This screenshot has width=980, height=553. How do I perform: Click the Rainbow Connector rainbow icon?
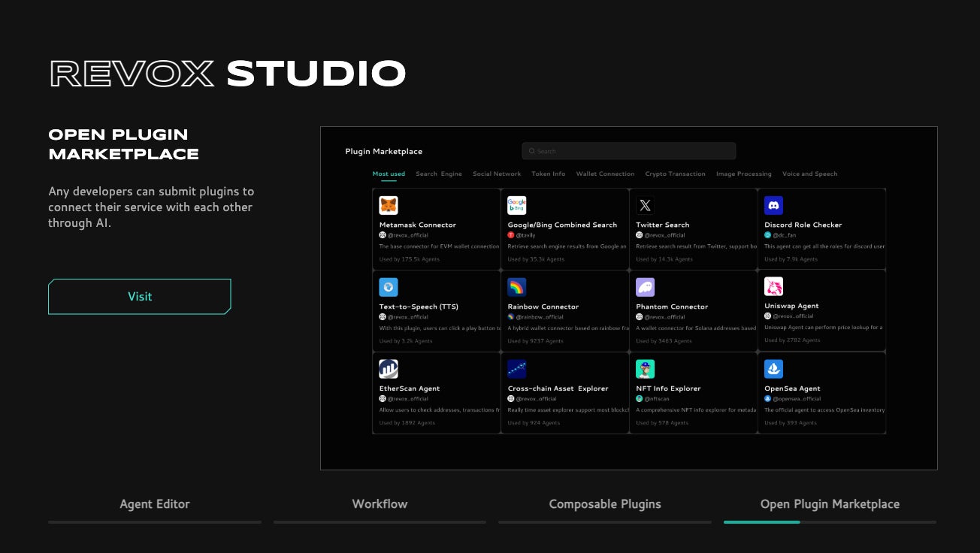click(517, 287)
